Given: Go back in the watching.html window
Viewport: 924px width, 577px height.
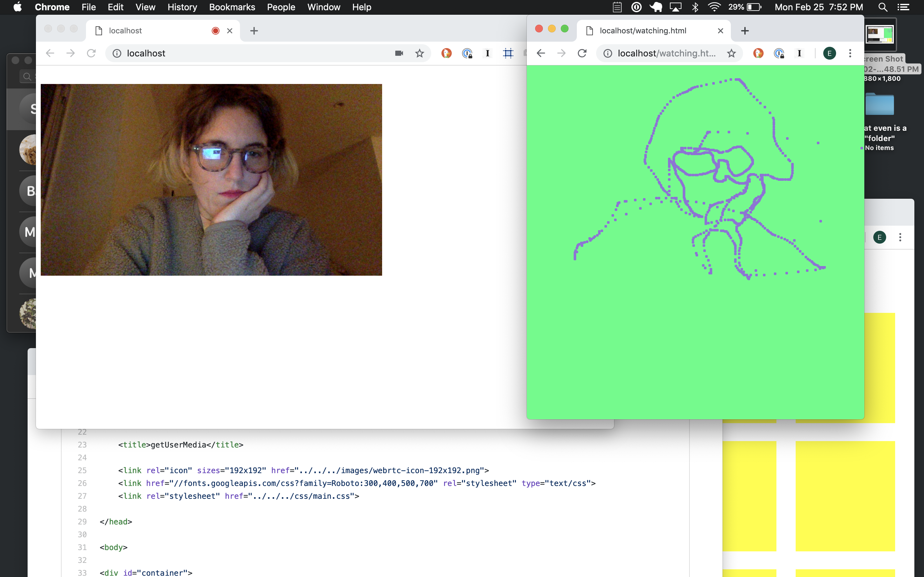Looking at the screenshot, I should (541, 53).
